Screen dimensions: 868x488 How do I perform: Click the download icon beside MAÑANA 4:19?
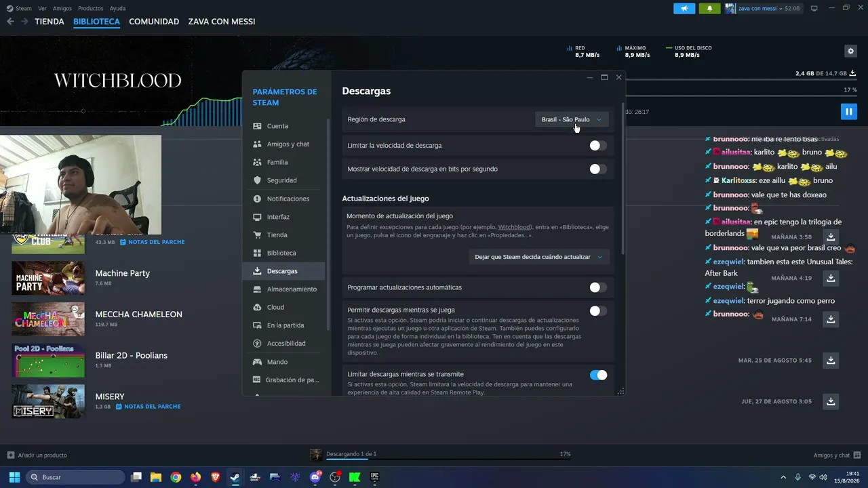(831, 279)
